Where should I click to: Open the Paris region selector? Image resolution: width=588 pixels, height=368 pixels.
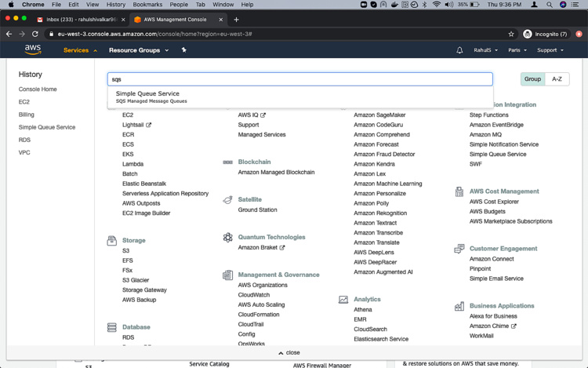point(517,50)
